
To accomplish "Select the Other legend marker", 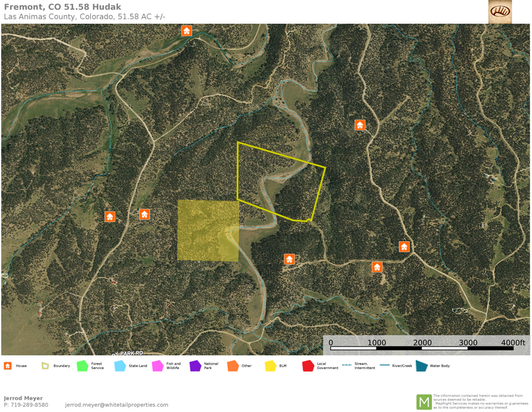I will click(234, 365).
